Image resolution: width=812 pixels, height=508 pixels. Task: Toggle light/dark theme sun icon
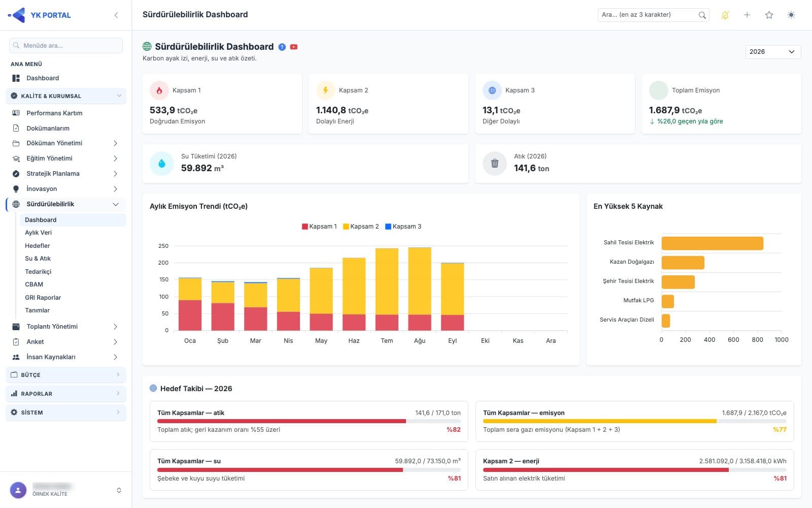click(791, 15)
